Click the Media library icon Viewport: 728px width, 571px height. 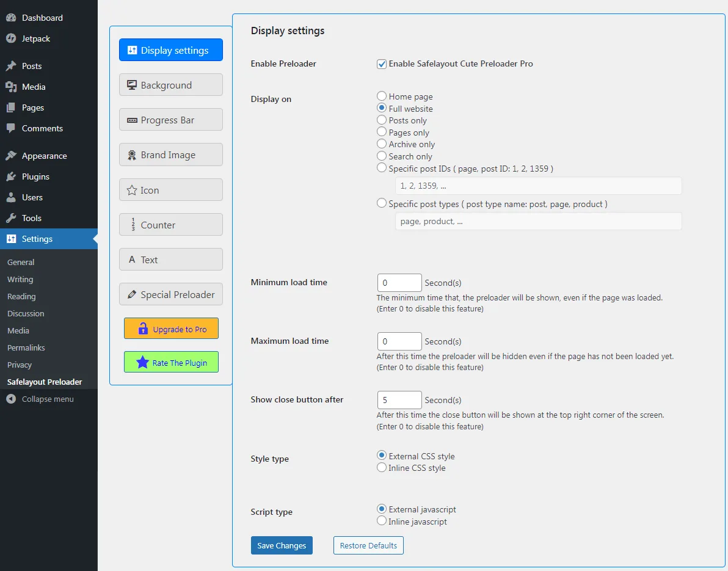point(11,87)
